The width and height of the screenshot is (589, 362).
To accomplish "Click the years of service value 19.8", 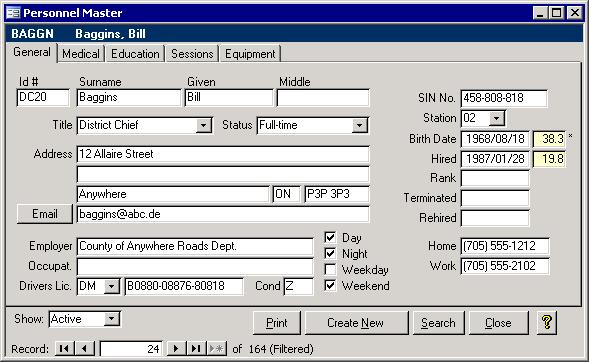I will point(550,159).
